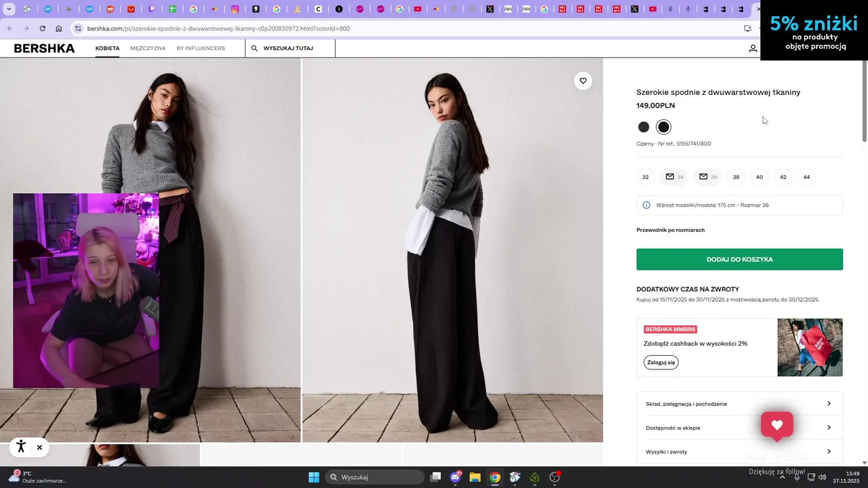Open the MĘŻCZYZNA menu section
The width and height of the screenshot is (868, 488).
coord(148,49)
